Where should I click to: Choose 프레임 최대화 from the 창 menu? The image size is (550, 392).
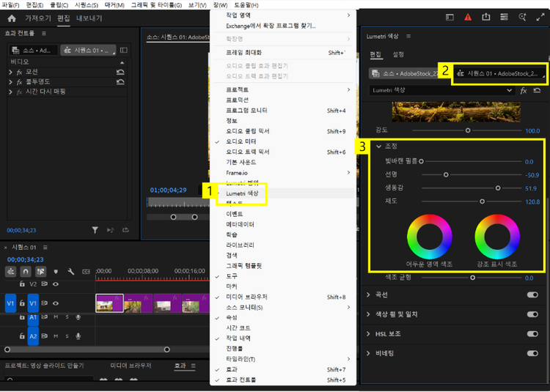pos(283,53)
